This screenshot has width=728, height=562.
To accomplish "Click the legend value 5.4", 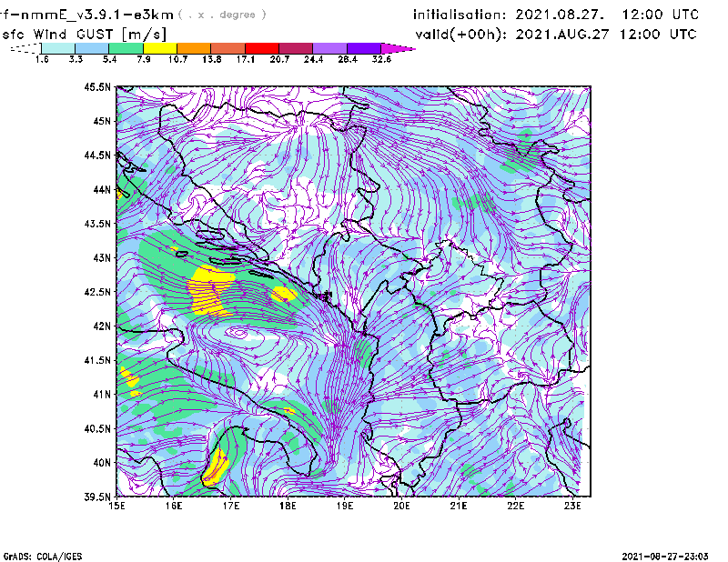I will pos(109,59).
